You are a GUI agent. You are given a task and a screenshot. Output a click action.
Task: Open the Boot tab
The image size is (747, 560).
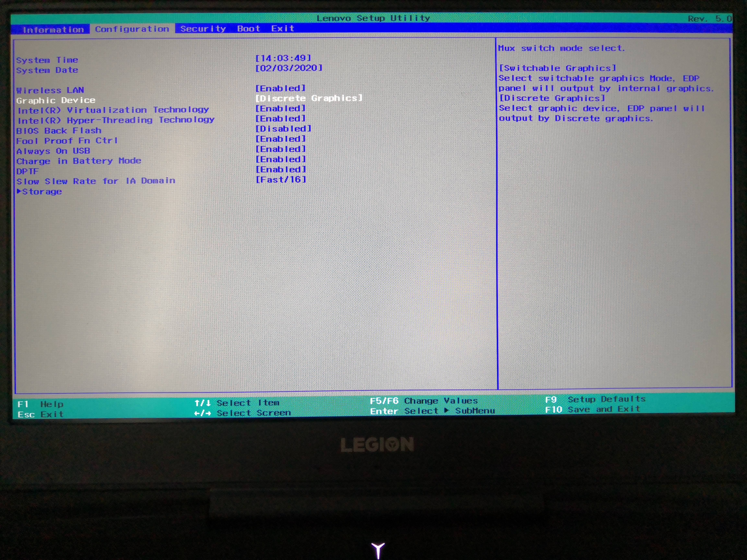click(249, 29)
